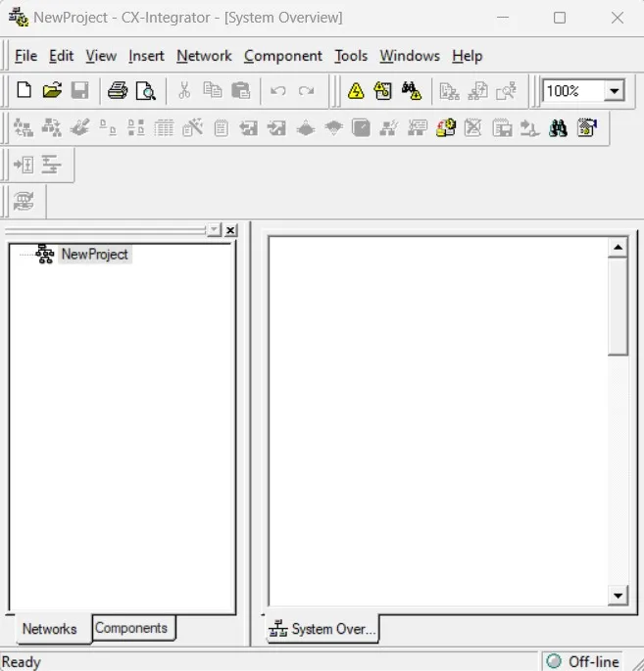
Task: Close the workspace pane with small X
Action: click(230, 230)
